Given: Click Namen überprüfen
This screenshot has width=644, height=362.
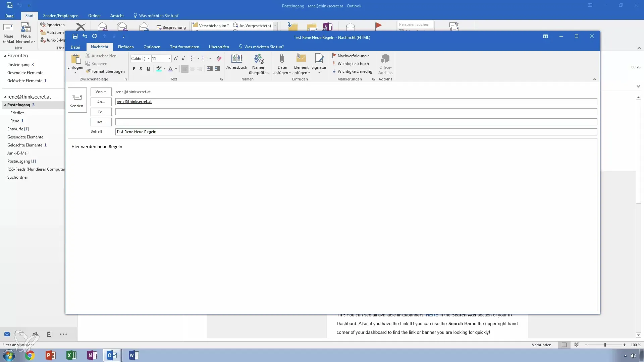Looking at the screenshot, I should [x=259, y=64].
